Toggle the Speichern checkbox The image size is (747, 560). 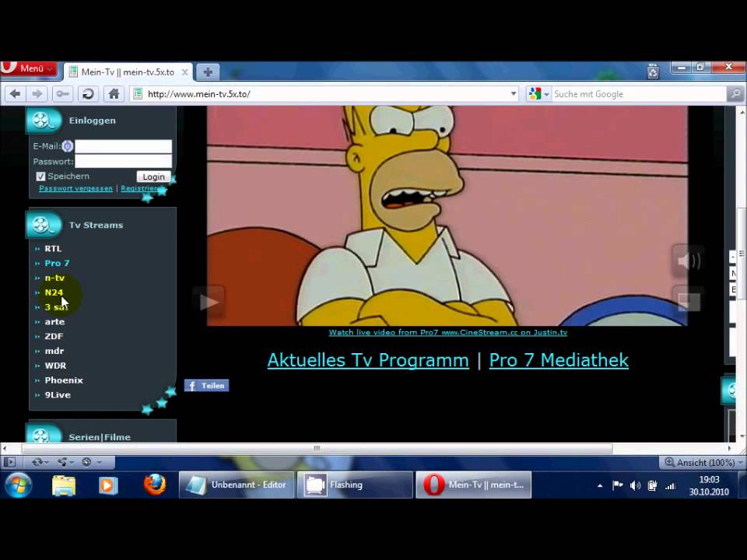[x=40, y=177]
